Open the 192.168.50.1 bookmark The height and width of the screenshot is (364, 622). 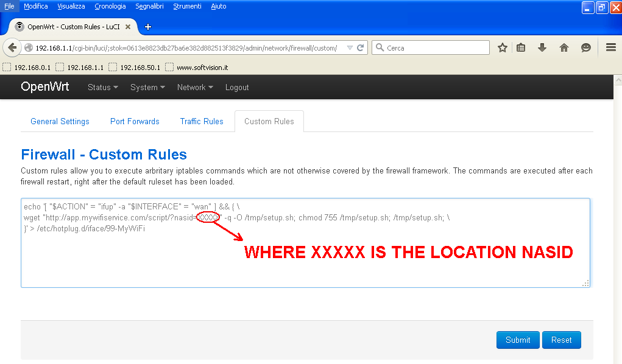(134, 68)
